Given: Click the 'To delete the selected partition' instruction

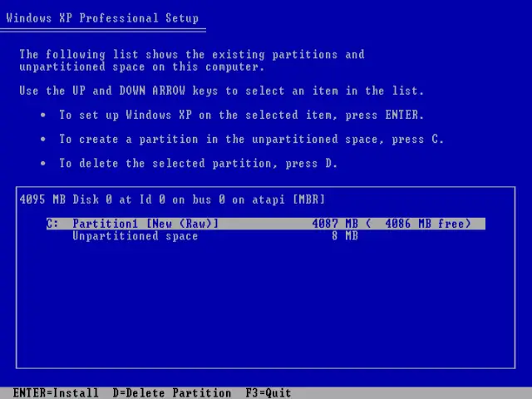Looking at the screenshot, I should (x=198, y=164).
